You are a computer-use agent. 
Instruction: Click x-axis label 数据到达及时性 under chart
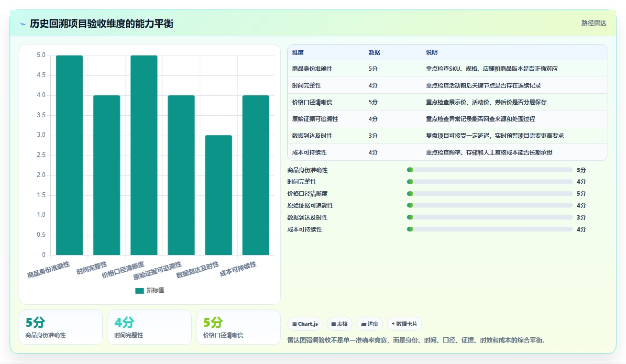click(198, 271)
